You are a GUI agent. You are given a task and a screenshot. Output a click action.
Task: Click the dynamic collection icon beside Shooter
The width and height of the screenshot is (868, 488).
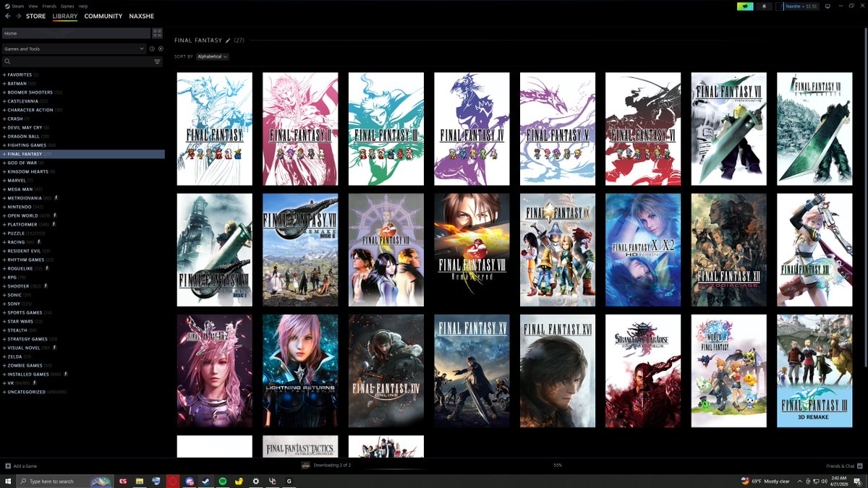46,286
